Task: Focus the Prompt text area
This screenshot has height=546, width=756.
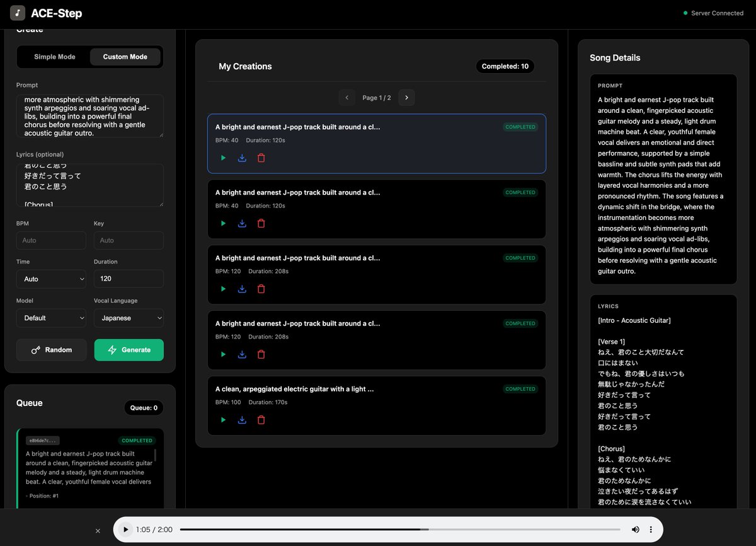Action: 89,116
